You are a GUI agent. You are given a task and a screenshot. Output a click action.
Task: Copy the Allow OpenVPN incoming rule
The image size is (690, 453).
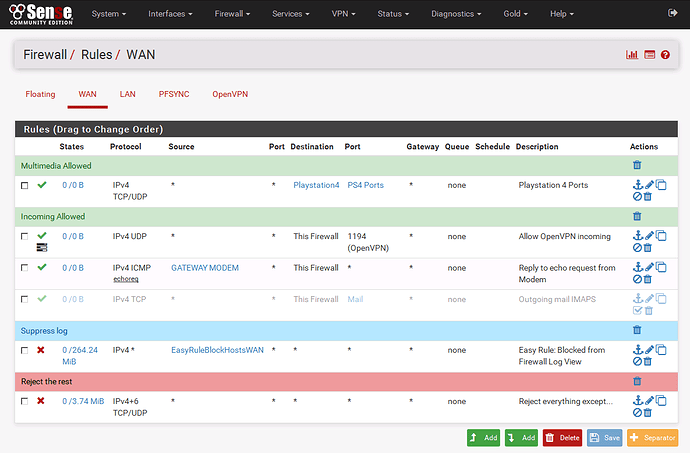[x=660, y=236]
